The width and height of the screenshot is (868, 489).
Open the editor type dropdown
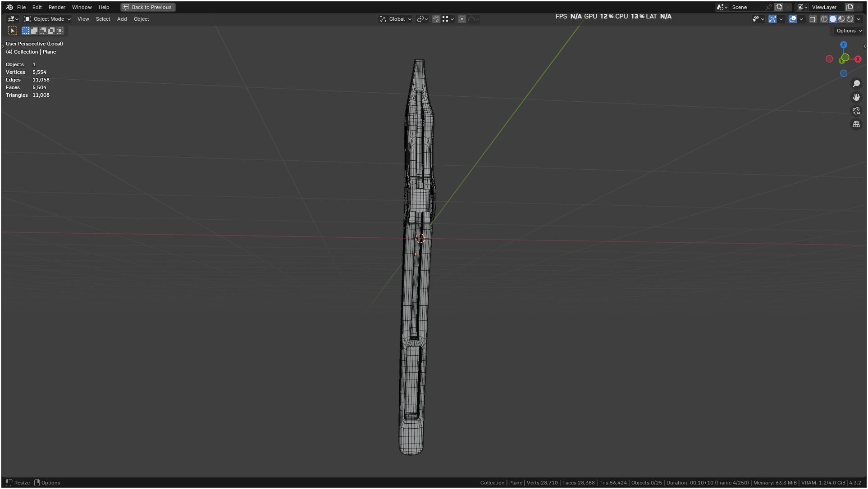(x=13, y=19)
